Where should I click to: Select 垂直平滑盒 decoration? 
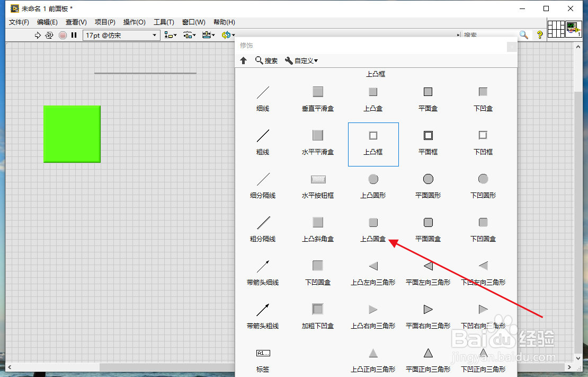click(x=318, y=99)
